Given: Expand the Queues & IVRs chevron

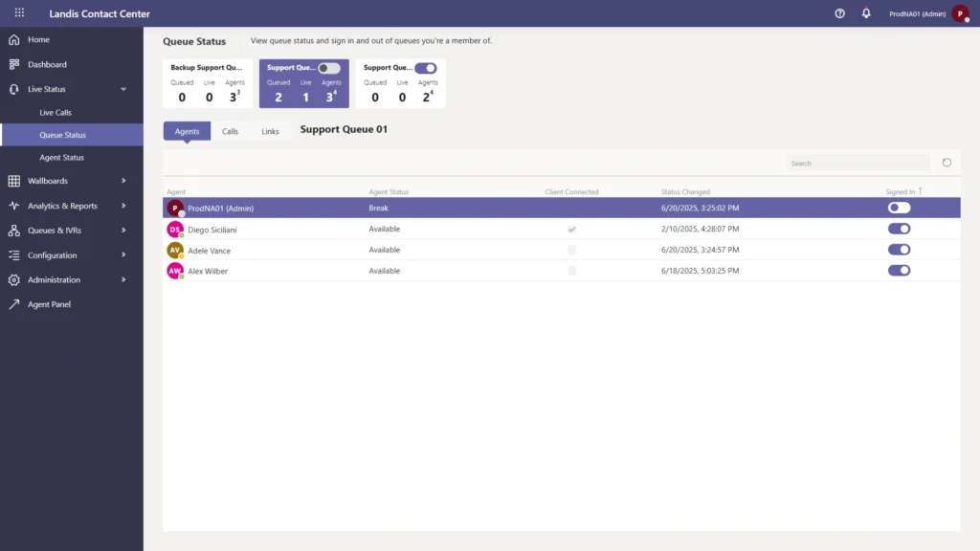Looking at the screenshot, I should [x=123, y=230].
